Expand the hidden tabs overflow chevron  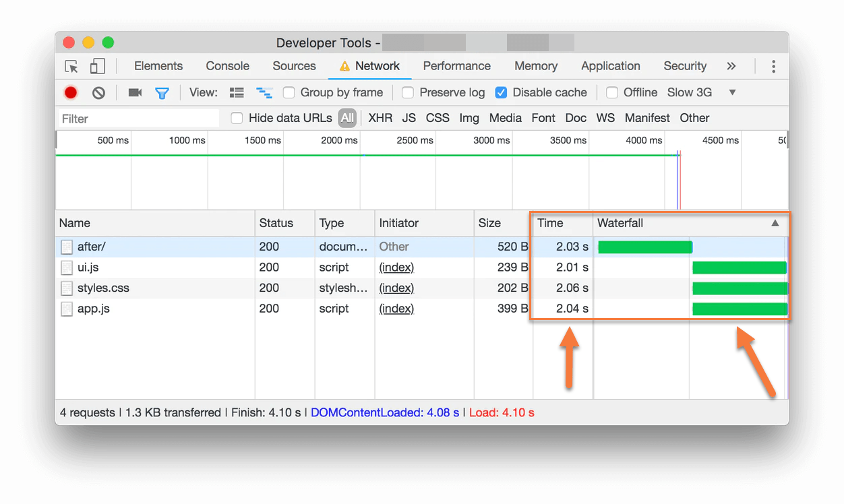[x=731, y=66]
